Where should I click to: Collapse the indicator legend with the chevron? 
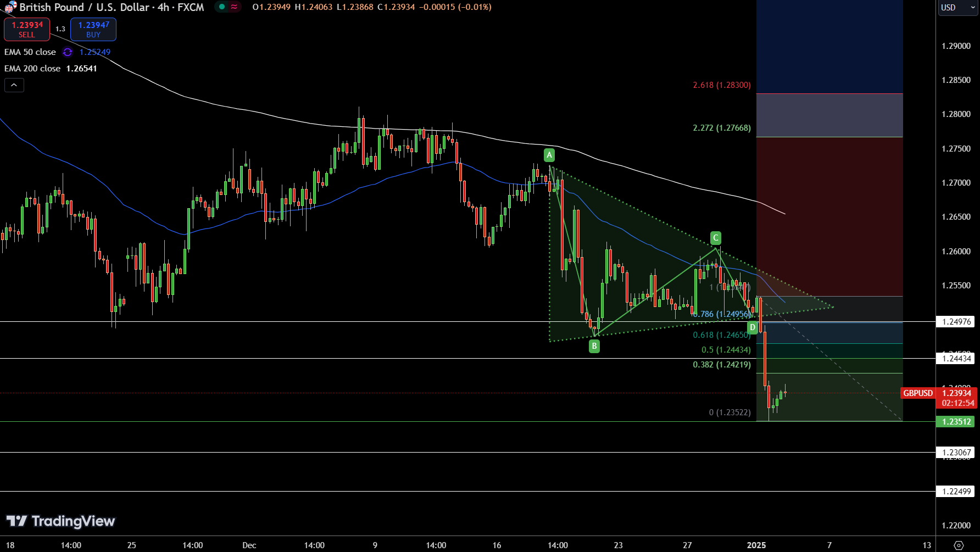[x=14, y=85]
